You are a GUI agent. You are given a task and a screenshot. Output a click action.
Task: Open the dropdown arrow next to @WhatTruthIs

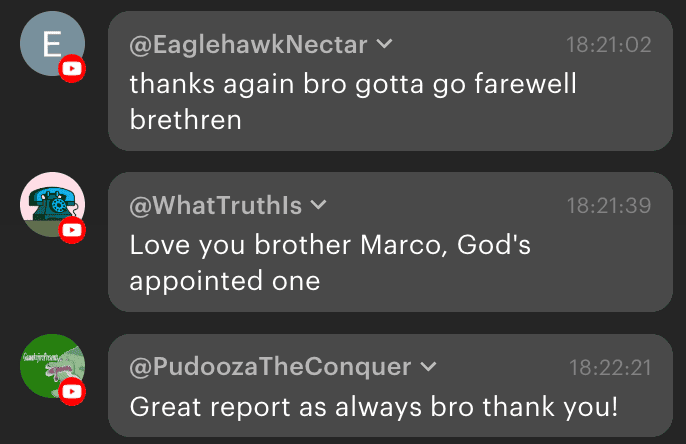click(319, 205)
